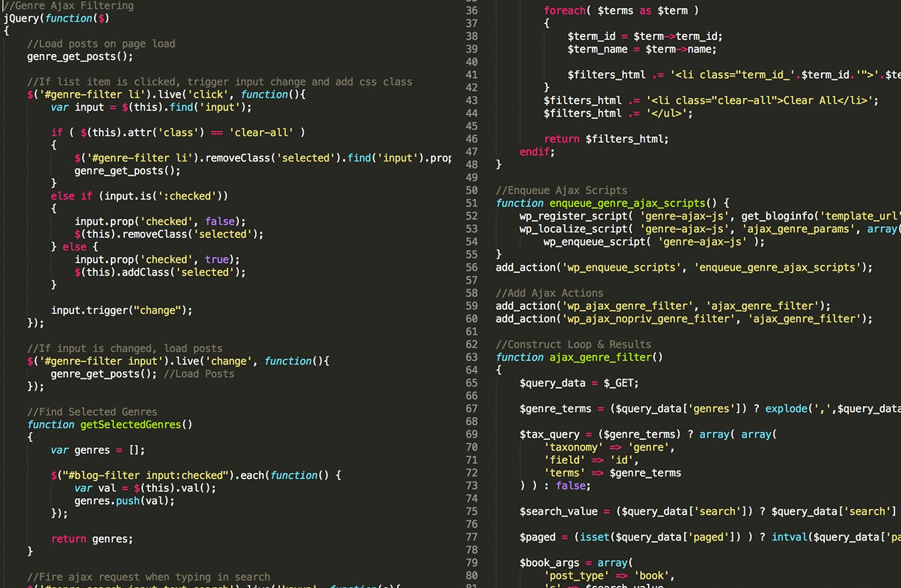901x588 pixels.
Task: Click the '#blog-filter input:checked' each line
Action: [x=196, y=475]
